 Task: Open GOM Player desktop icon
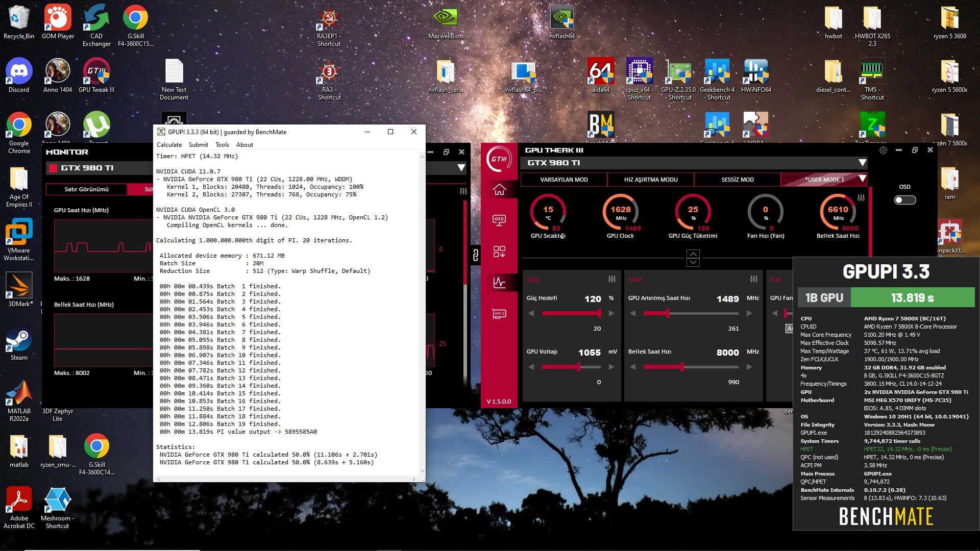click(58, 22)
